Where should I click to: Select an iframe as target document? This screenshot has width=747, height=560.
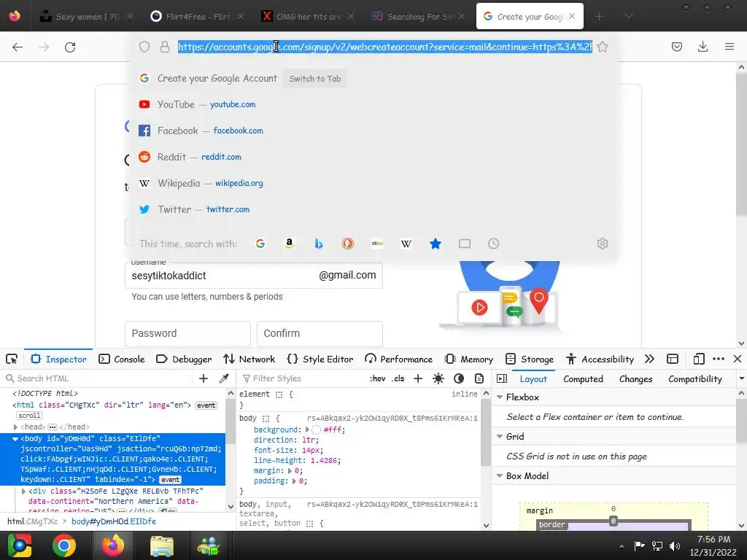[x=673, y=359]
